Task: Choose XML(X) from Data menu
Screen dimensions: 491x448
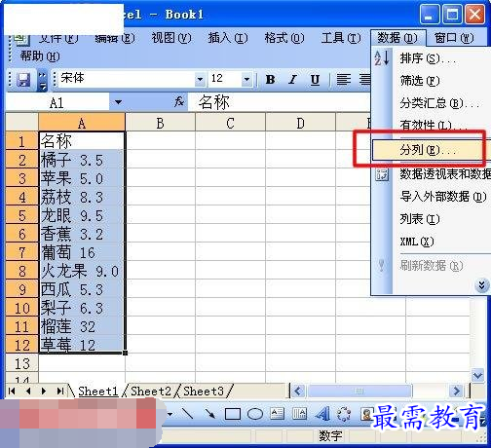Action: pos(431,242)
